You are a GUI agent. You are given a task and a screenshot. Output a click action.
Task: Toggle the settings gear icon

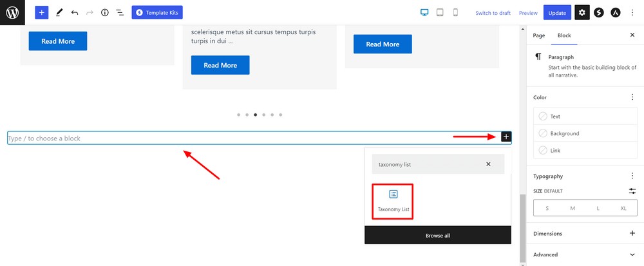point(582,12)
